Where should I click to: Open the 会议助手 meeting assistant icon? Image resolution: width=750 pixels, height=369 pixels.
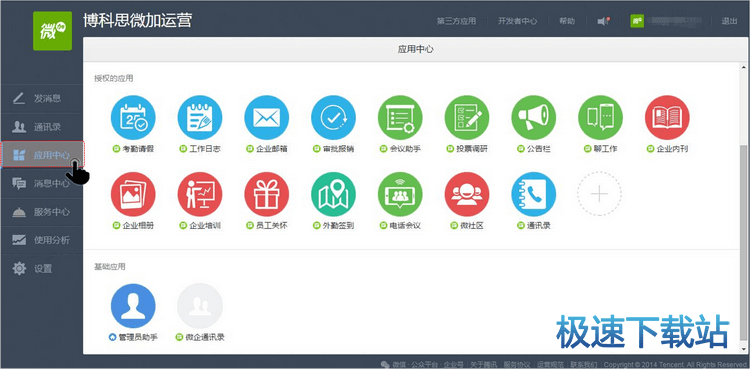pyautogui.click(x=400, y=118)
